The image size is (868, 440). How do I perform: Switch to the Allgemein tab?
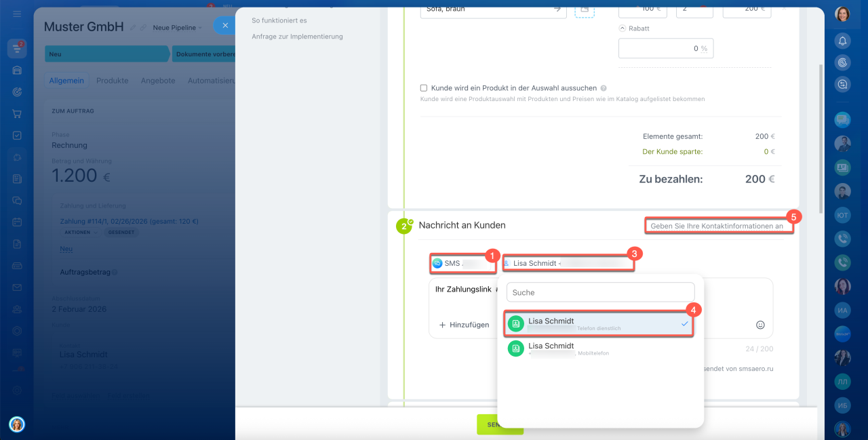pos(66,81)
